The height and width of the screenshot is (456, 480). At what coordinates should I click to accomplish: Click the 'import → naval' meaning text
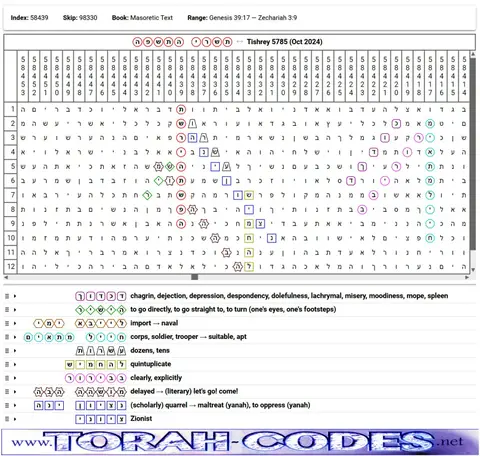[x=154, y=323]
